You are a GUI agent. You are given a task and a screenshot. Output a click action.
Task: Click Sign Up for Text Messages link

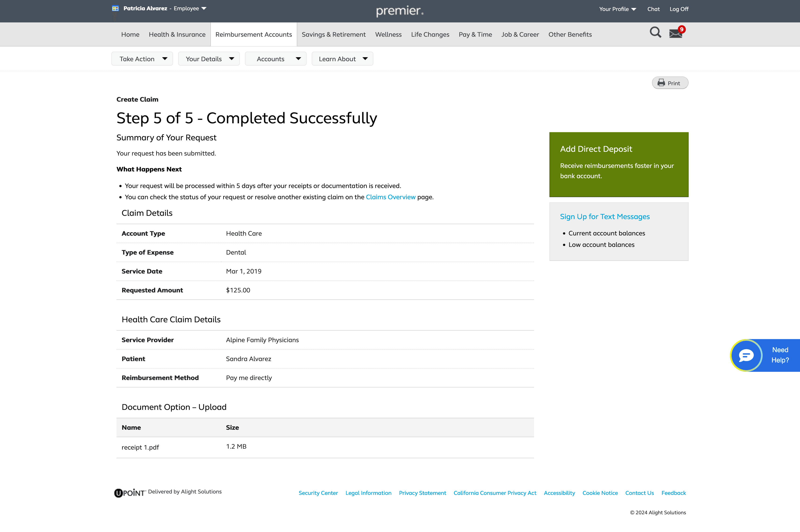coord(605,216)
